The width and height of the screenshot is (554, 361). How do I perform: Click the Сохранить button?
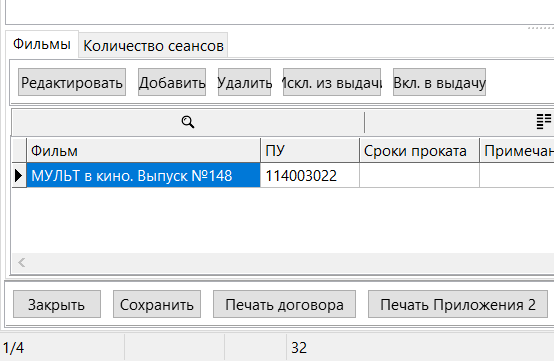coord(157,304)
